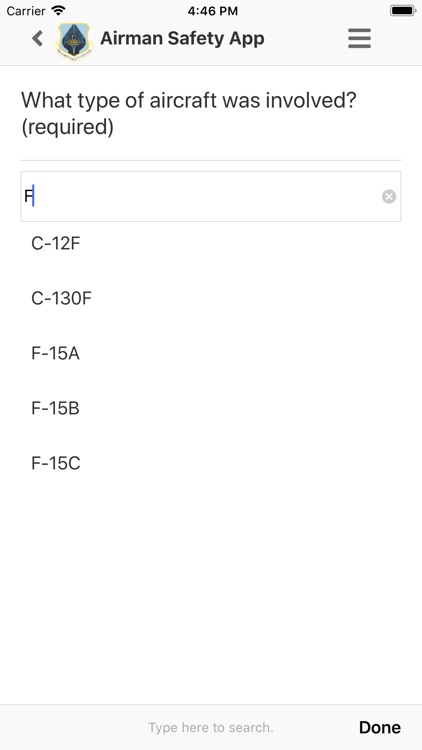
Task: Clear the aircraft search field text
Action: pyautogui.click(x=389, y=197)
